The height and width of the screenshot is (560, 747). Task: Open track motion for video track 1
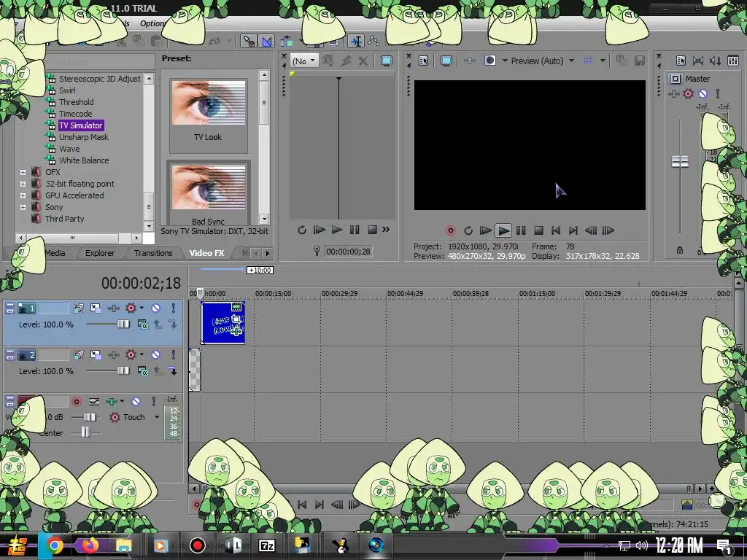coord(96,308)
